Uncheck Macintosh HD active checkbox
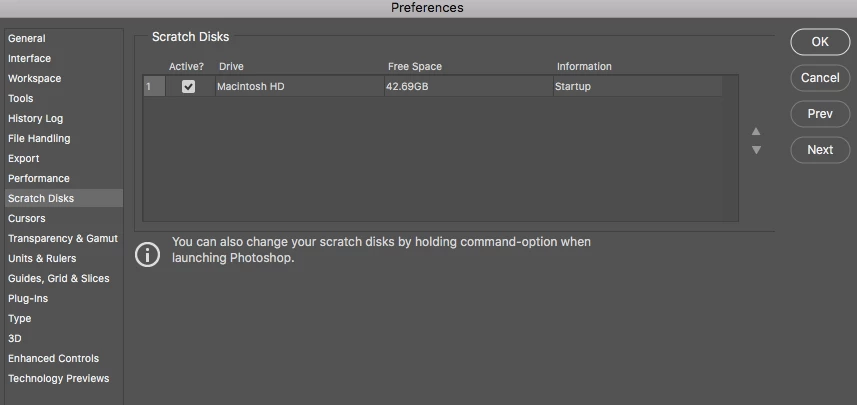The image size is (857, 405). (188, 87)
